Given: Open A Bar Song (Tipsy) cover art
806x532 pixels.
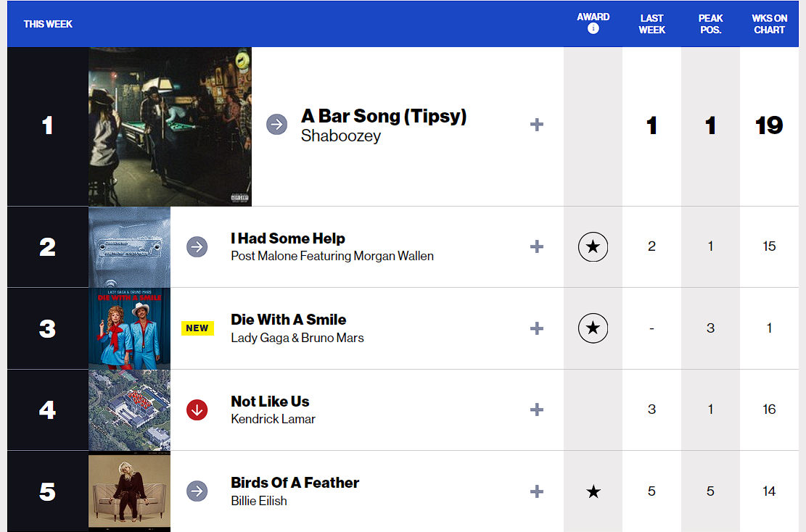Looking at the screenshot, I should click(x=170, y=127).
